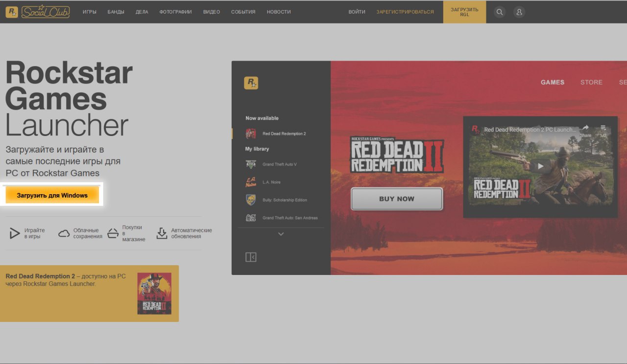627x364 pixels.
Task: Click the Облачные сохранения label
Action: coord(88,233)
